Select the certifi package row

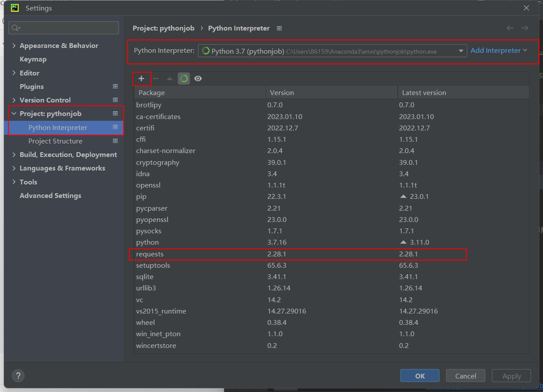click(x=331, y=128)
